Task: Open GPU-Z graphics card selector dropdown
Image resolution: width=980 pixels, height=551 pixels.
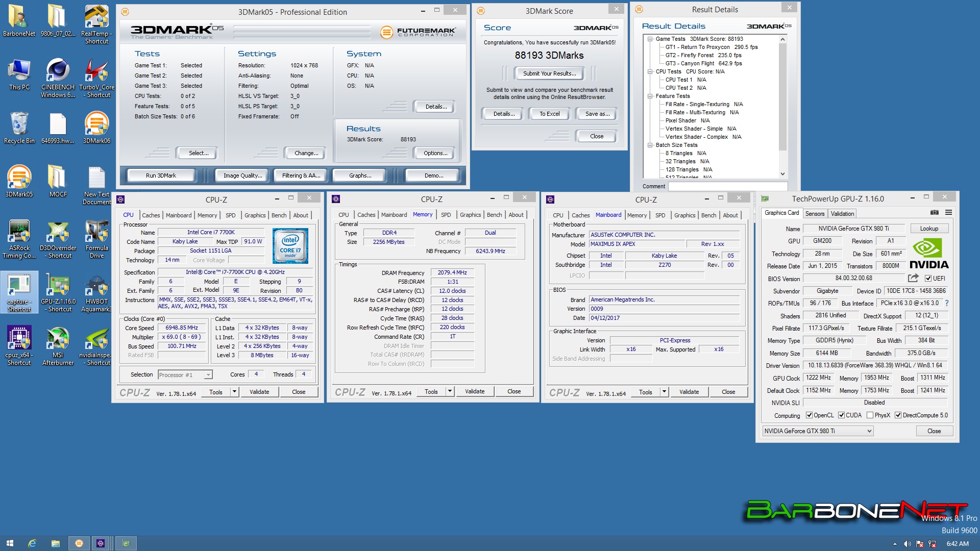Action: [x=818, y=431]
